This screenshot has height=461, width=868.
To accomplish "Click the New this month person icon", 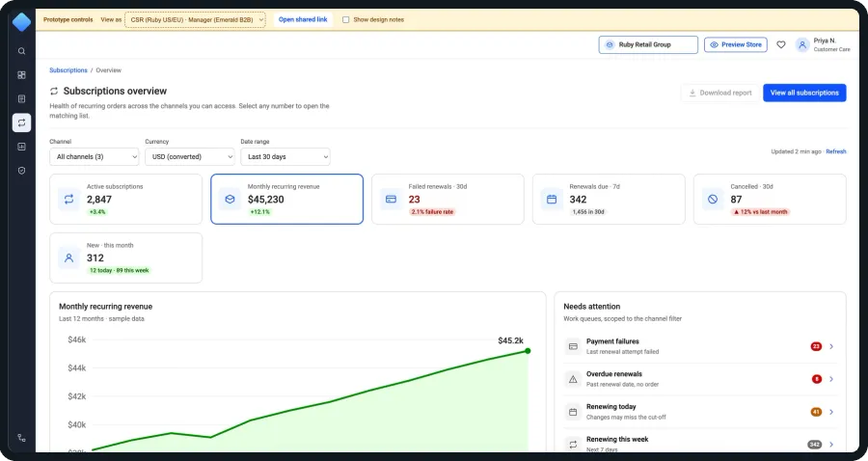I will pyautogui.click(x=68, y=258).
